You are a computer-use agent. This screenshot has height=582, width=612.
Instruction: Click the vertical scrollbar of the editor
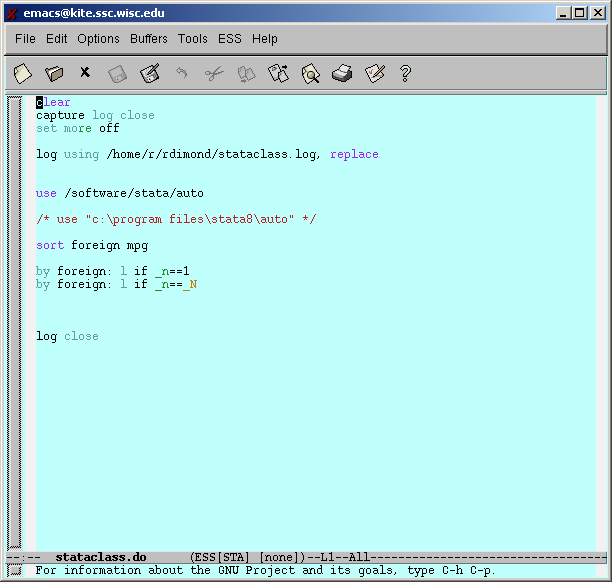coord(15,322)
